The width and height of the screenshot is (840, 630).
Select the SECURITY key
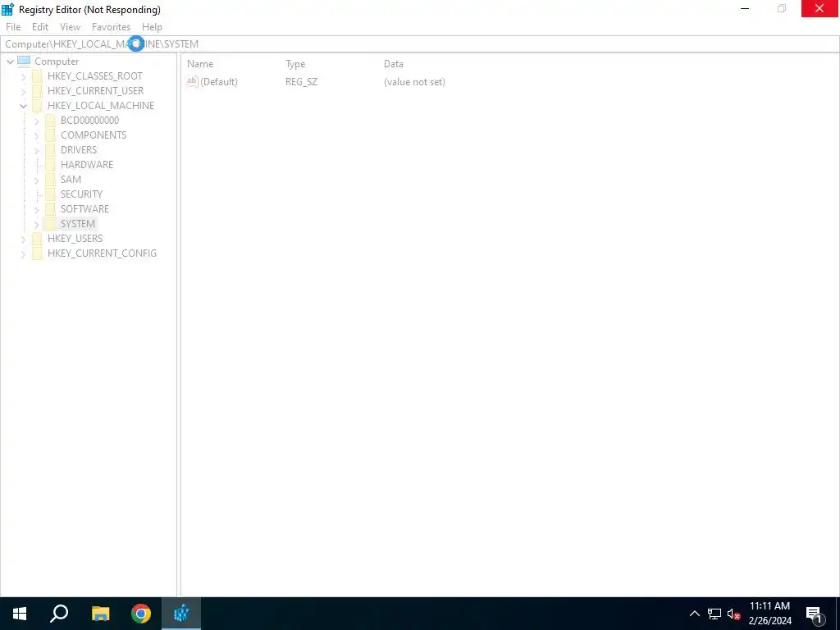pyautogui.click(x=81, y=194)
